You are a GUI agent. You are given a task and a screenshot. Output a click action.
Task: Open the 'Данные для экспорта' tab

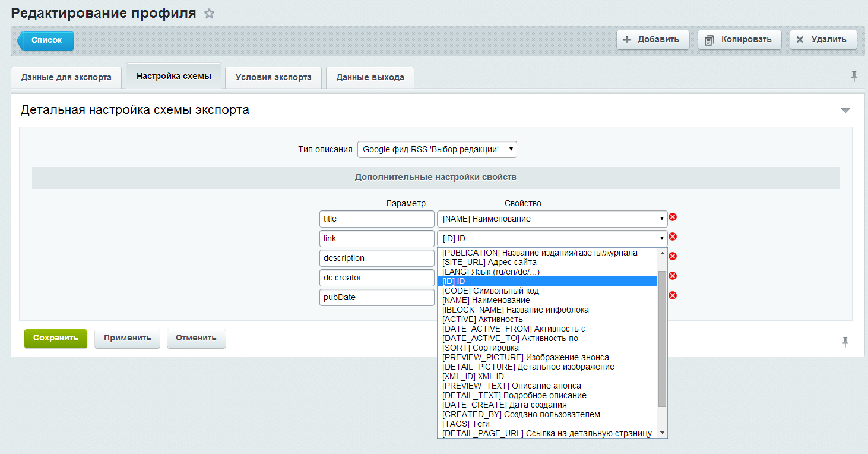coord(66,77)
